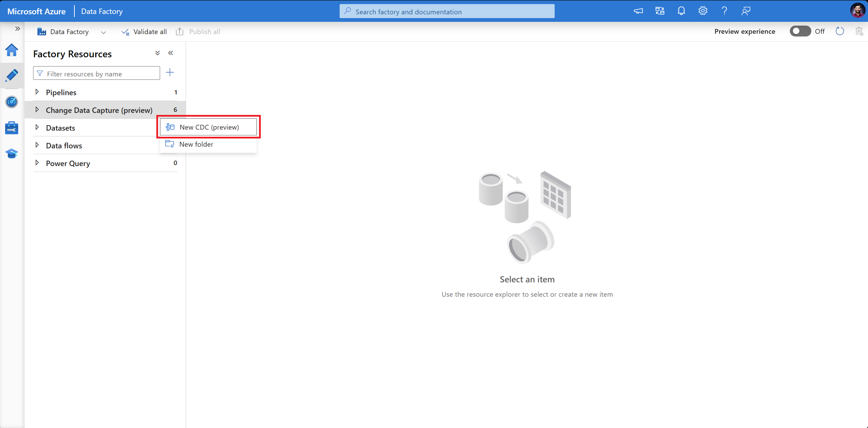Screen dimensions: 868x428
Task: Toggle the Preview experience switch
Action: click(x=800, y=31)
